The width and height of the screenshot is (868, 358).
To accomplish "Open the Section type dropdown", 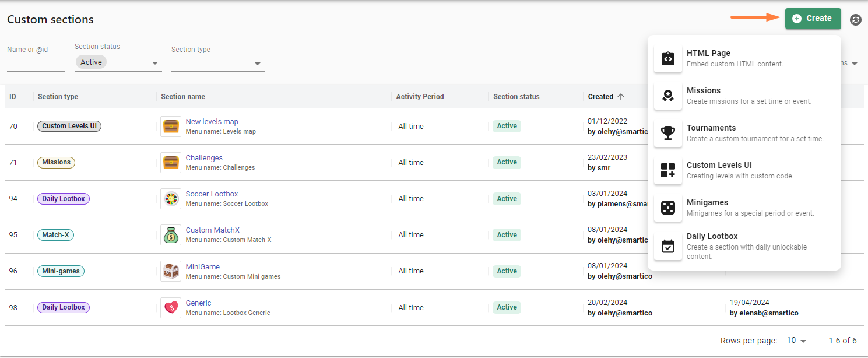I will pos(217,63).
